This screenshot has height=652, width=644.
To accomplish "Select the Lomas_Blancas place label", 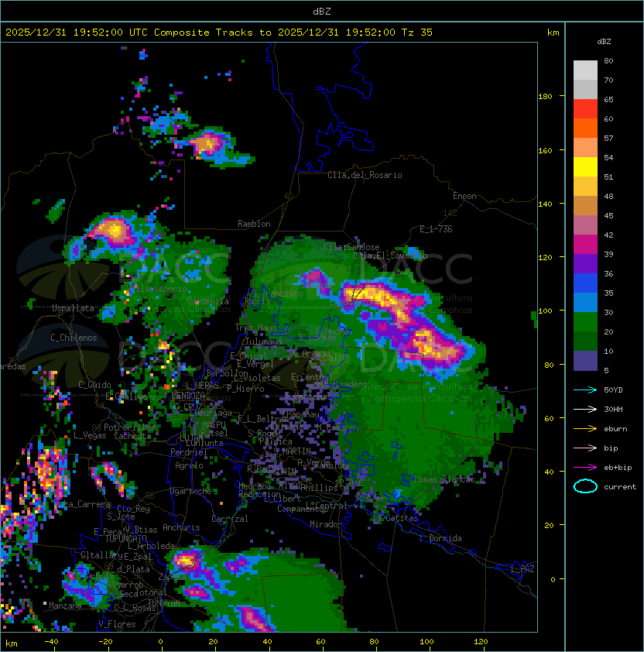I will click(444, 479).
